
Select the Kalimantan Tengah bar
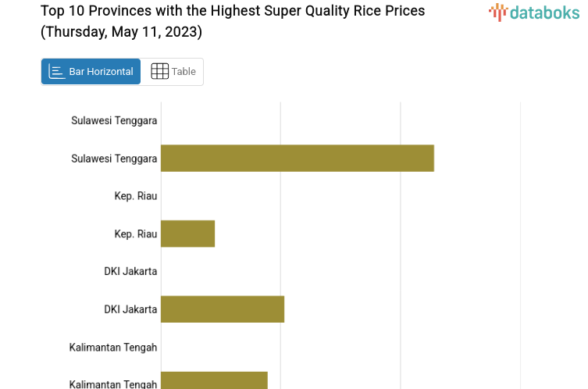point(214,380)
